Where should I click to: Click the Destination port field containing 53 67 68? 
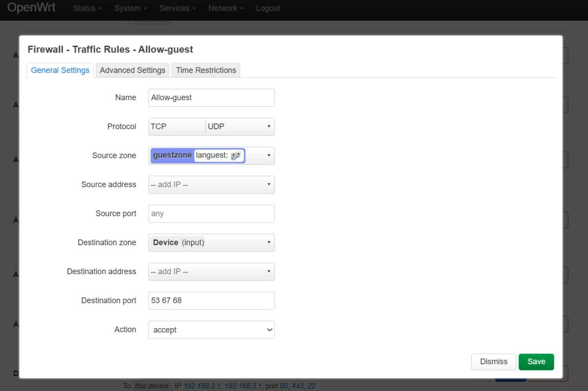tap(211, 301)
